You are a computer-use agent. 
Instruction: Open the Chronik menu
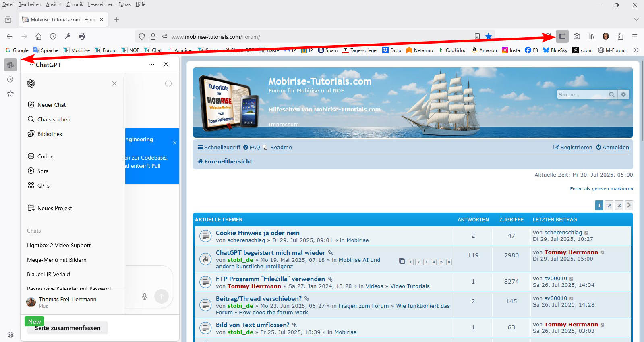tap(75, 4)
